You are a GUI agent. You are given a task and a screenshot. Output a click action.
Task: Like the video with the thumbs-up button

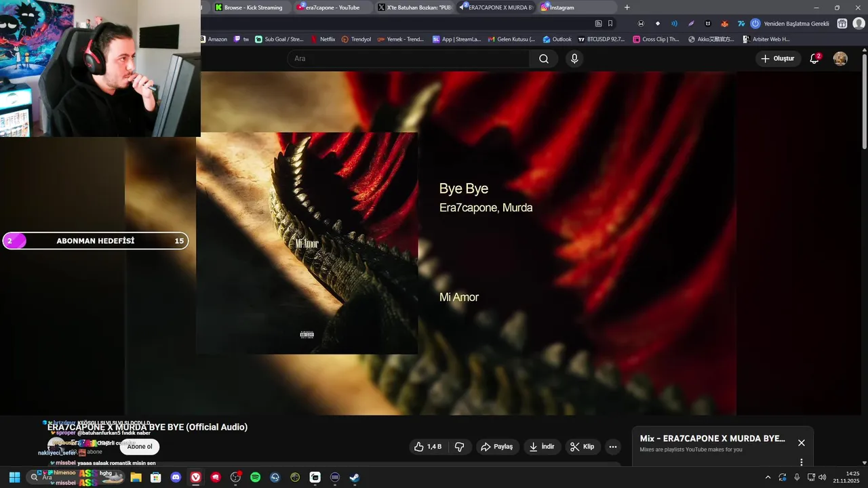[428, 447]
